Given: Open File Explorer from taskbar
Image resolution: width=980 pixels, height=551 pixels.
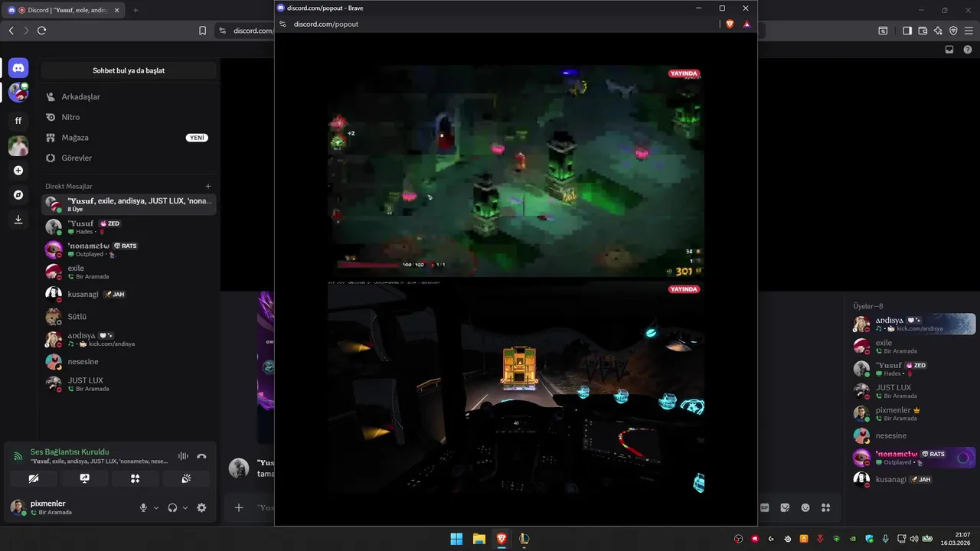Looking at the screenshot, I should [479, 539].
